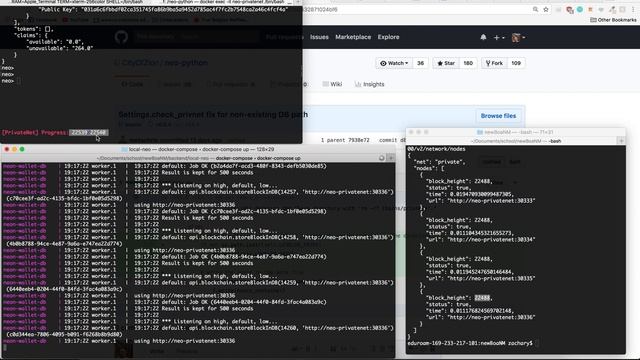Screen dimensions: 640x360
Task: Select neo-python docker exec tab in top terminal
Action: [x=224, y=2]
